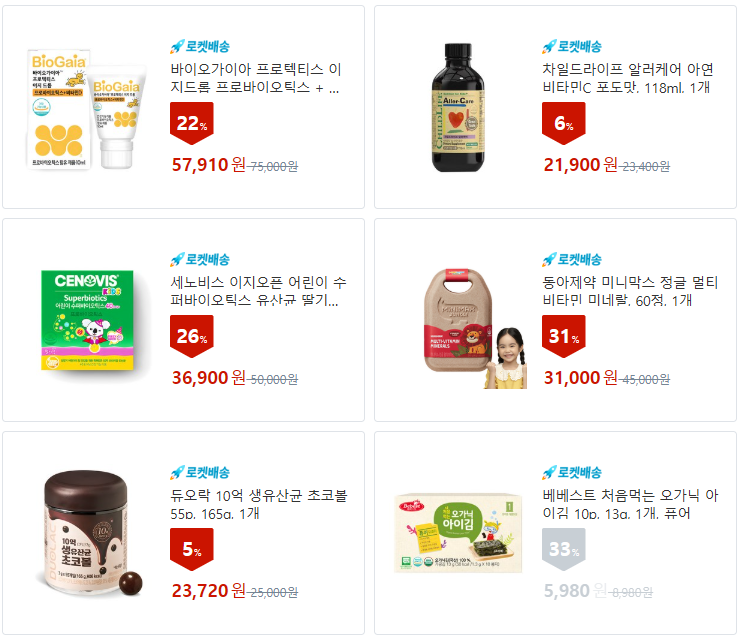Open the BioGaia Protectis drops product image

[86, 109]
